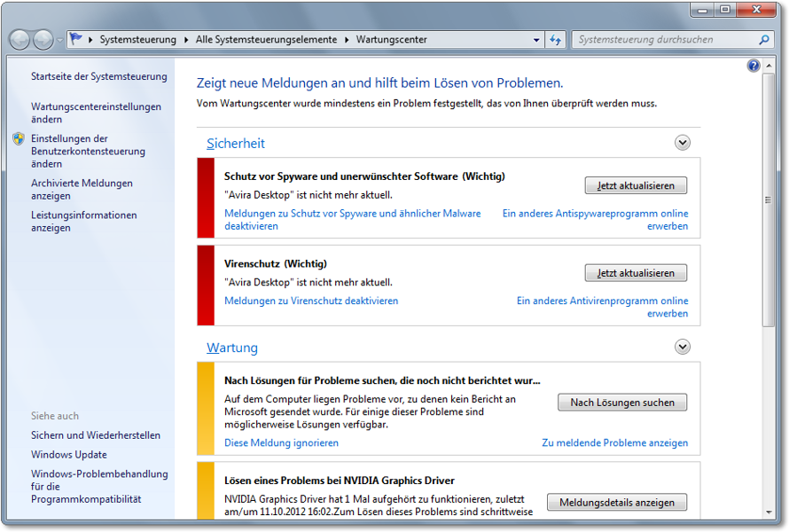Click the shield icon beside Benutzerkontensteuerung
Image resolution: width=789 pixels, height=532 pixels.
(x=19, y=139)
